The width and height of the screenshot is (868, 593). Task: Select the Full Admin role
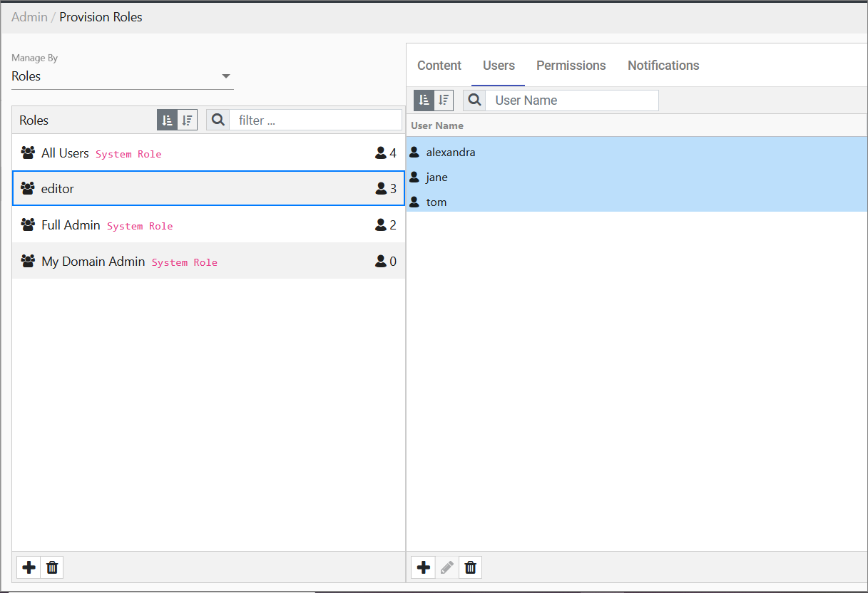(x=208, y=225)
